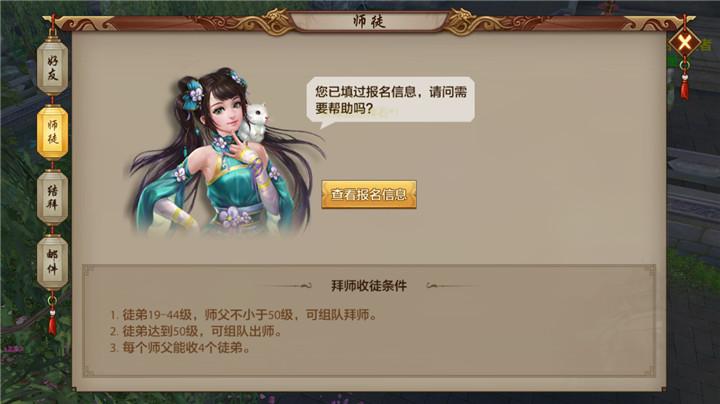
Task: Switch to the 结拜 lantern tab
Action: tap(52, 197)
